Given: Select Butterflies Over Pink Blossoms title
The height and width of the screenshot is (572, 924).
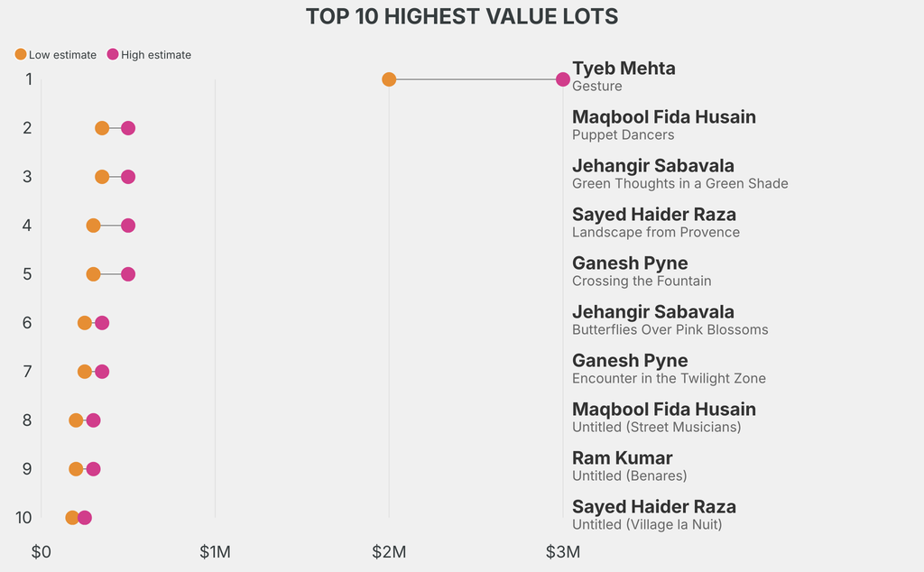Looking at the screenshot, I should (x=670, y=330).
